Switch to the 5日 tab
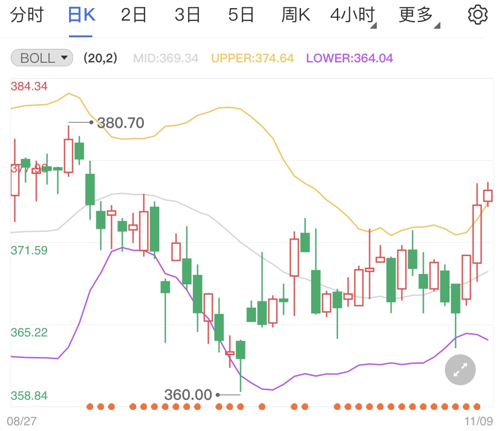 pyautogui.click(x=241, y=15)
